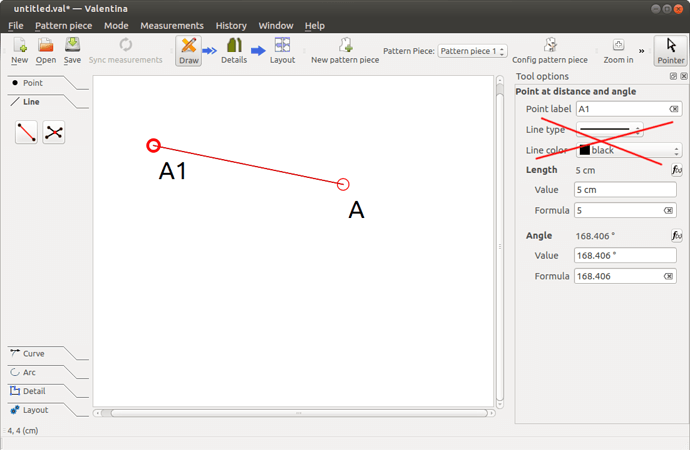Open the Length formula editor button
Viewport: 690px width, 450px height.
click(677, 170)
